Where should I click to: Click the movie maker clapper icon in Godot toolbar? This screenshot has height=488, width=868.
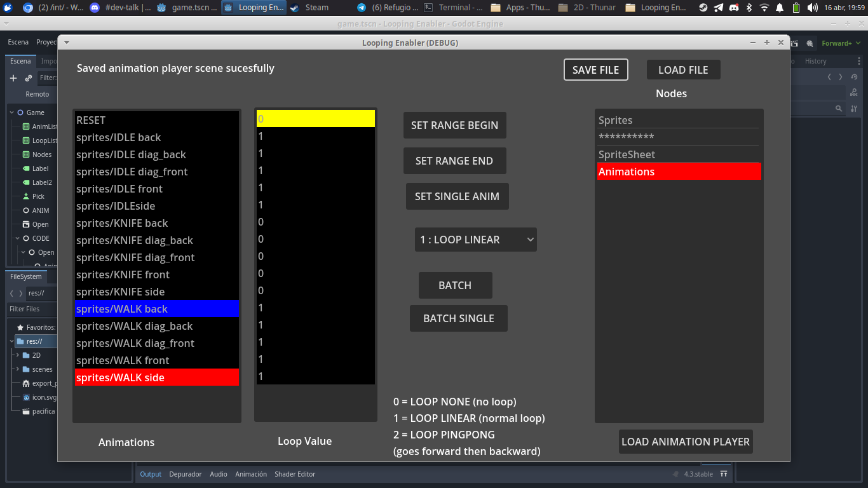tap(794, 43)
